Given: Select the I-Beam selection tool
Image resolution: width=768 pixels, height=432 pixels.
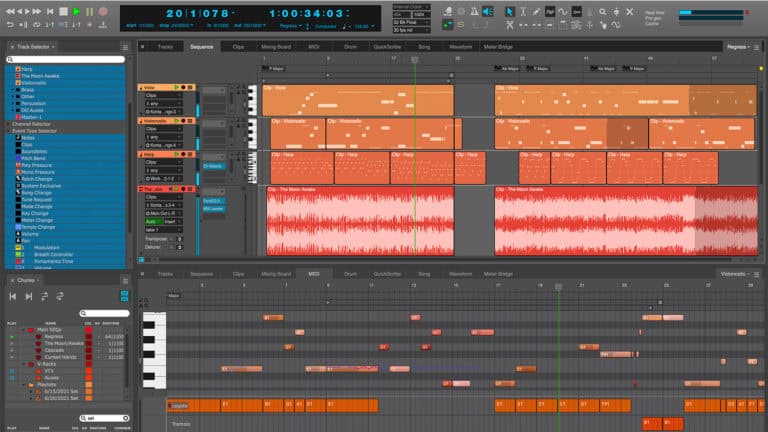Looking at the screenshot, I should coord(523,11).
